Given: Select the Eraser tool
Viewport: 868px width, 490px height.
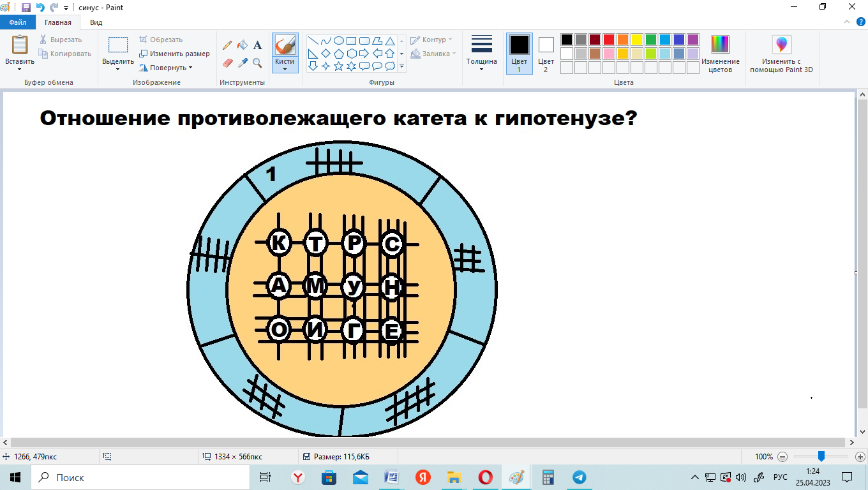Looking at the screenshot, I should [x=227, y=63].
